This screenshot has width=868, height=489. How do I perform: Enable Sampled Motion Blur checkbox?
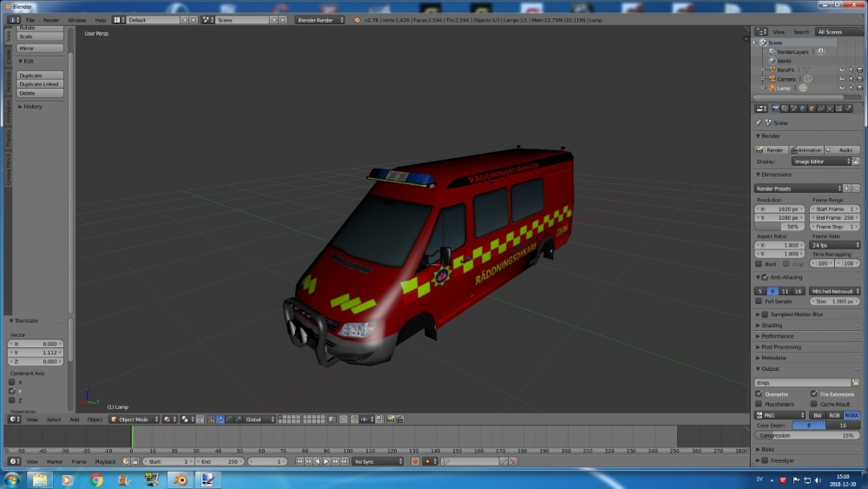(x=765, y=314)
